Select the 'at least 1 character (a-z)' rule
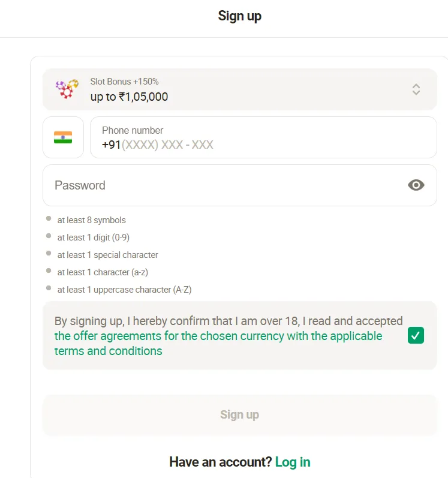The width and height of the screenshot is (448, 478). click(103, 272)
